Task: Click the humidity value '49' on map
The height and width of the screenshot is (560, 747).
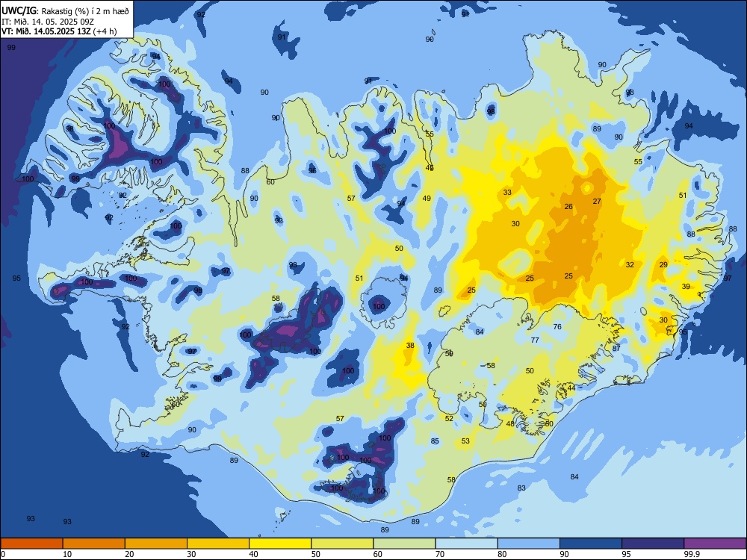Action: tap(427, 198)
